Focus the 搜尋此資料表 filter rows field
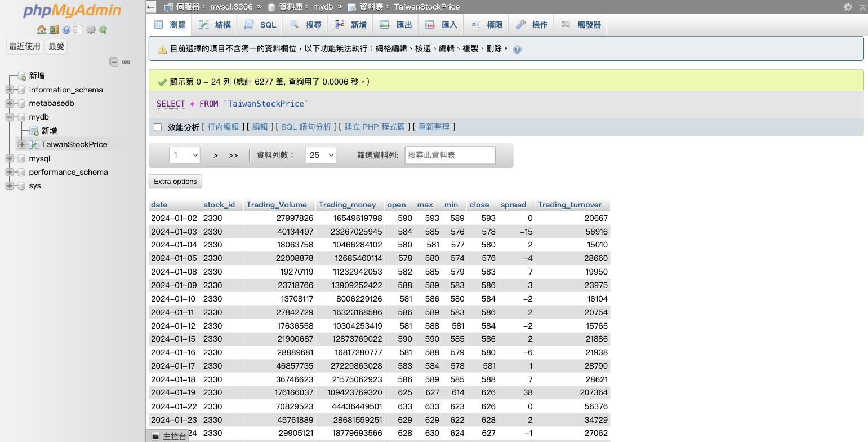The image size is (868, 442). pyautogui.click(x=450, y=155)
